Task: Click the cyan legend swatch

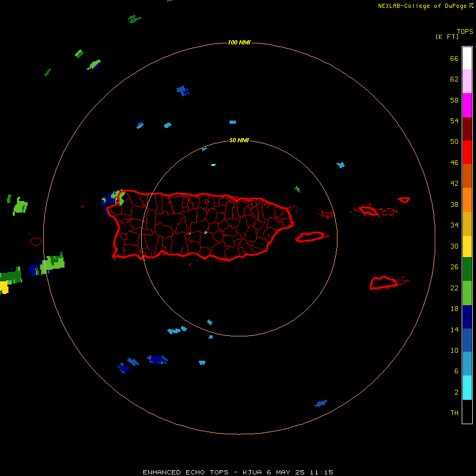Action: click(467, 388)
